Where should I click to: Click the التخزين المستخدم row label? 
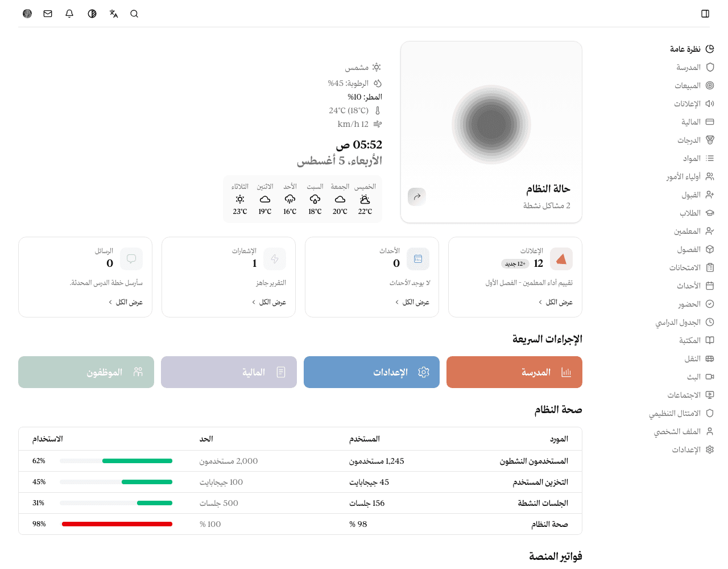click(x=540, y=482)
